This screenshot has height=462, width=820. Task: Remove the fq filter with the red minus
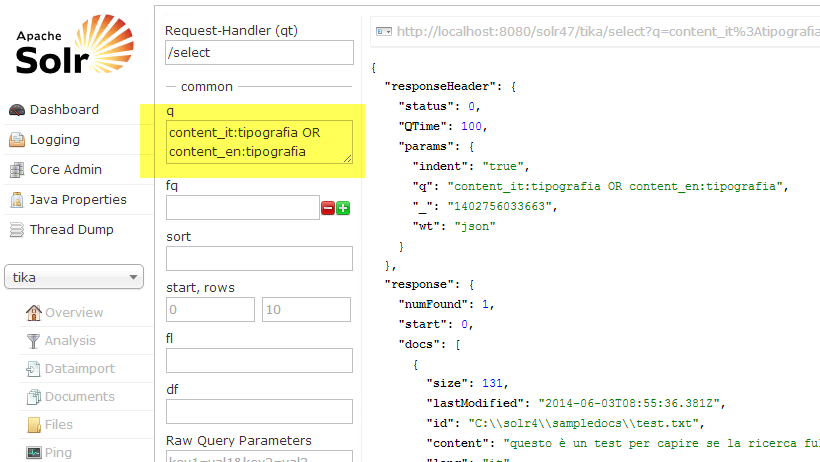328,208
